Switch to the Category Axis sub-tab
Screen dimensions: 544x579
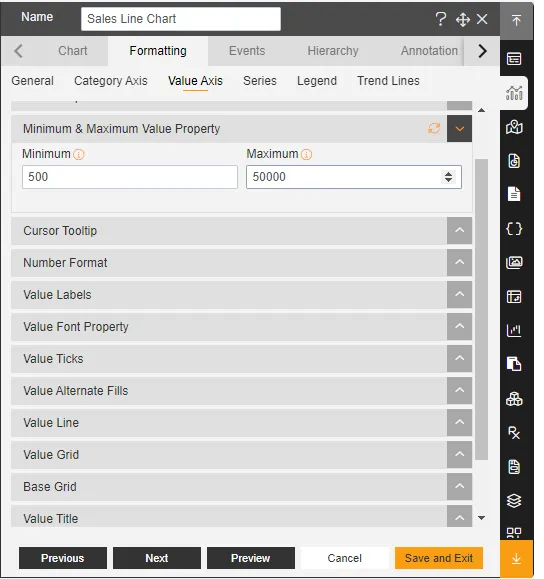tap(110, 81)
